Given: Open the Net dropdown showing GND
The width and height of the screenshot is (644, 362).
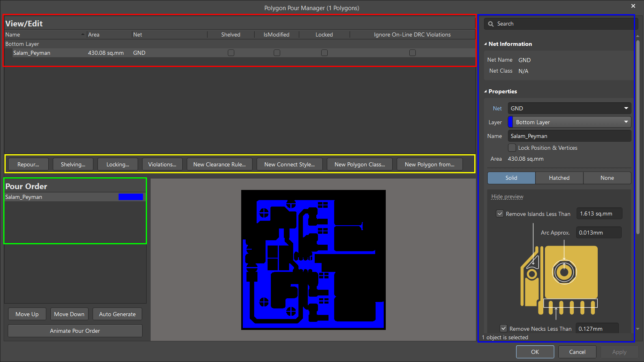Looking at the screenshot, I should 569,108.
